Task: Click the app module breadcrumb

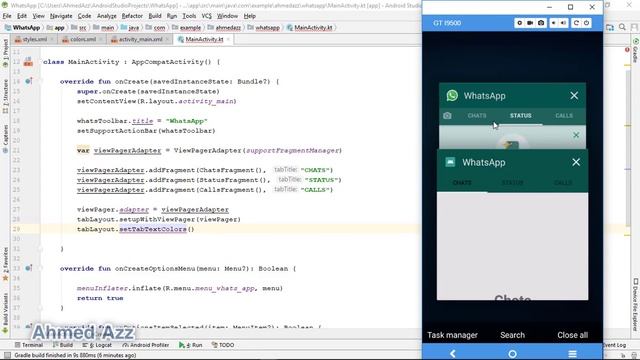Action: (56, 27)
